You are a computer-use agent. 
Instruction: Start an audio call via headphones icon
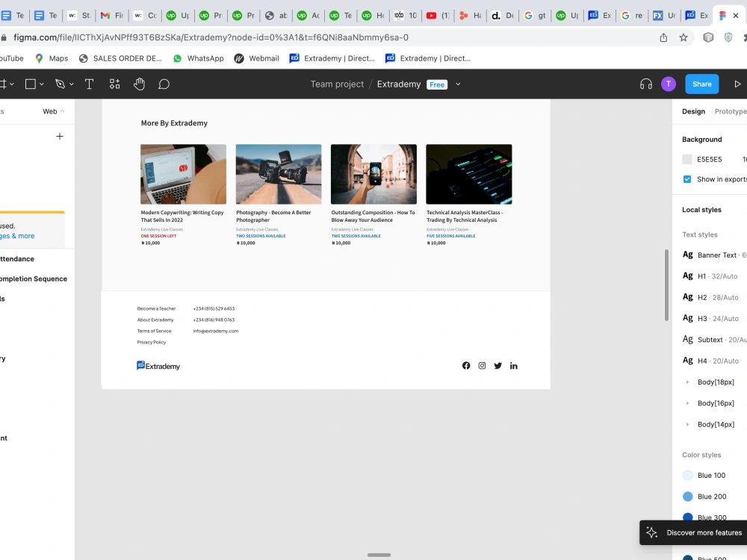[645, 84]
